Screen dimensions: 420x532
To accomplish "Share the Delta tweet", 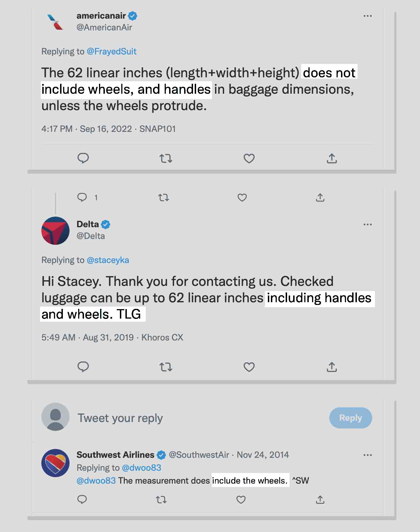I will [x=332, y=367].
